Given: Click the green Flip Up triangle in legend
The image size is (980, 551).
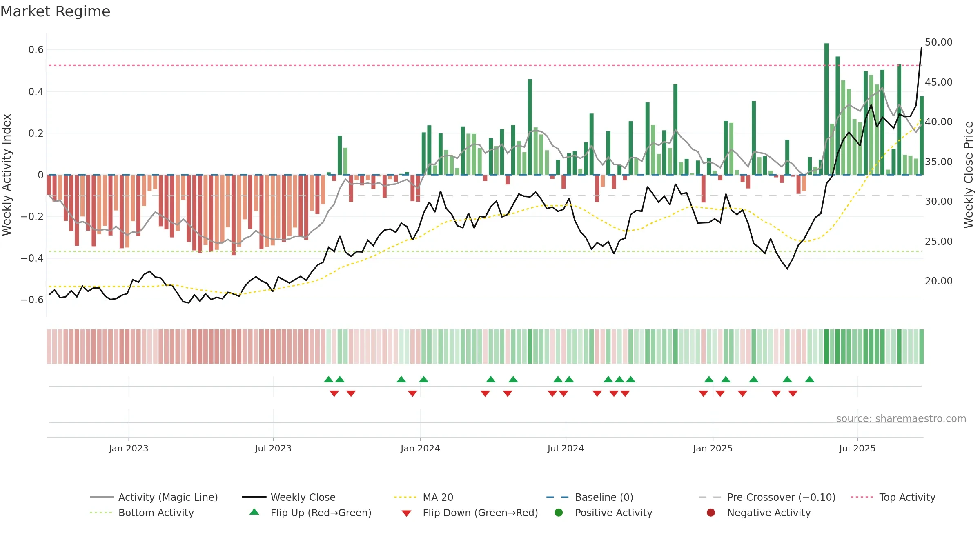Looking at the screenshot, I should pyautogui.click(x=254, y=512).
